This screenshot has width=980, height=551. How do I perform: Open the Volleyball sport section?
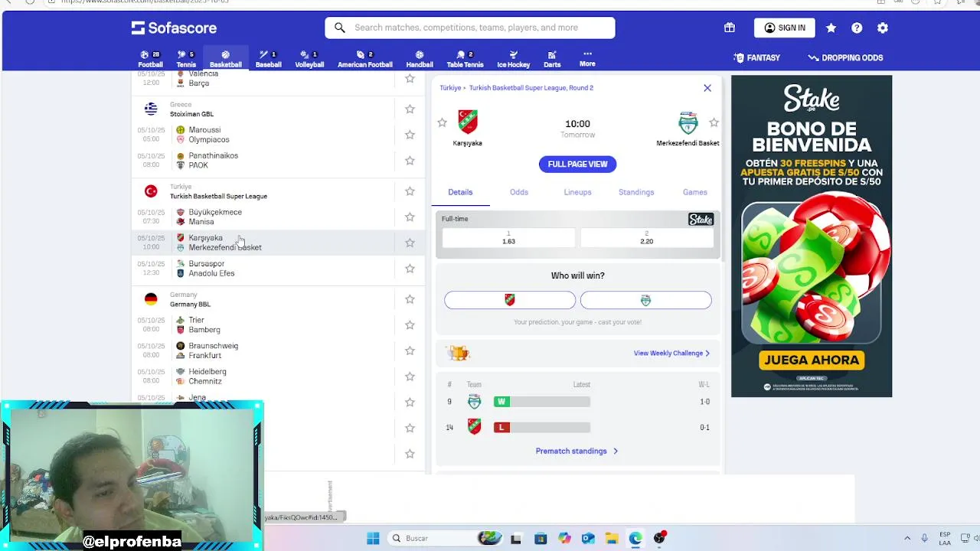[309, 59]
